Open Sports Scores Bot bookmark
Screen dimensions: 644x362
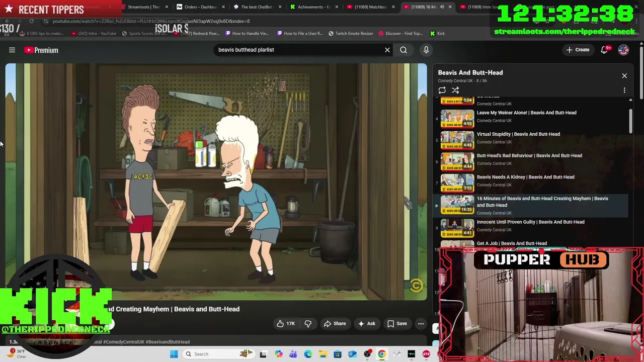coord(144,33)
